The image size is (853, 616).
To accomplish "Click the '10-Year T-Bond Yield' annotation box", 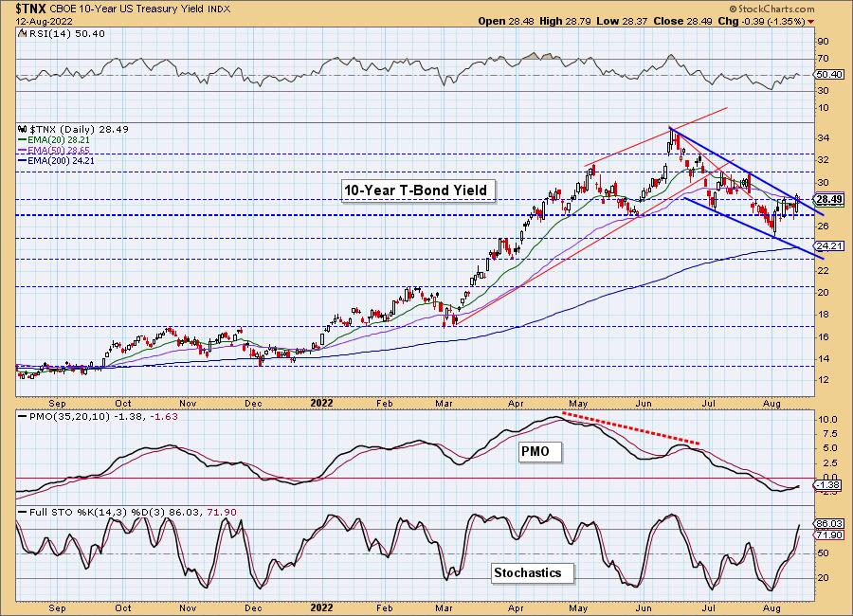I will tap(418, 190).
